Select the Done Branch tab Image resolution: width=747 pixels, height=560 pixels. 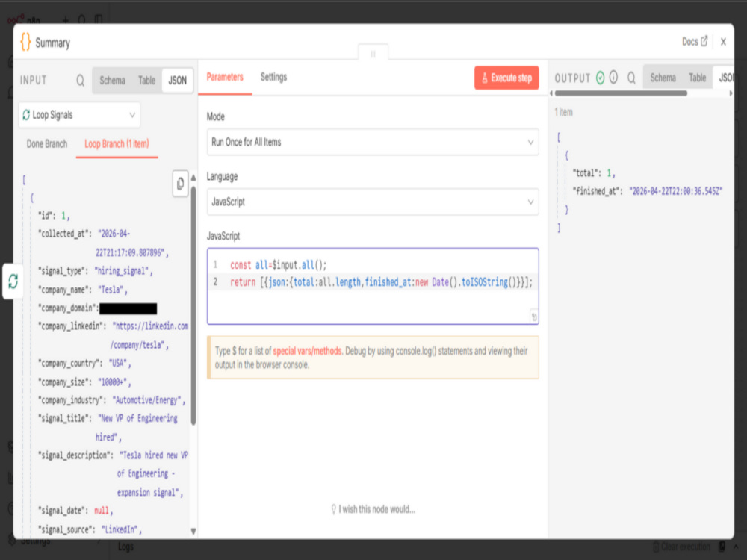click(46, 144)
